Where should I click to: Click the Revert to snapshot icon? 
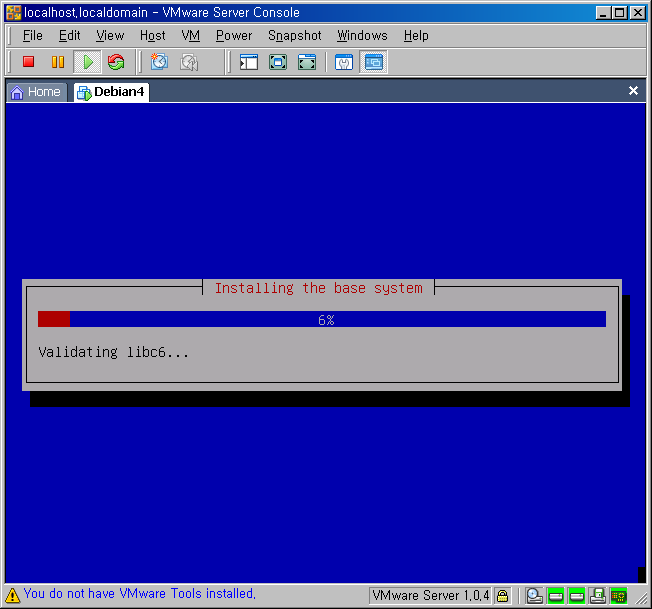(189, 62)
